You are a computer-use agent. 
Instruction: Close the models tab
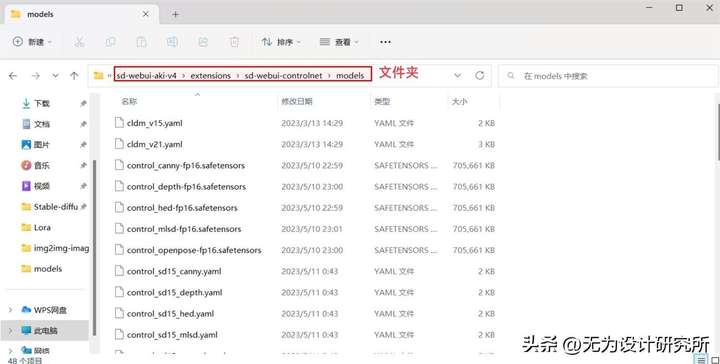(146, 14)
